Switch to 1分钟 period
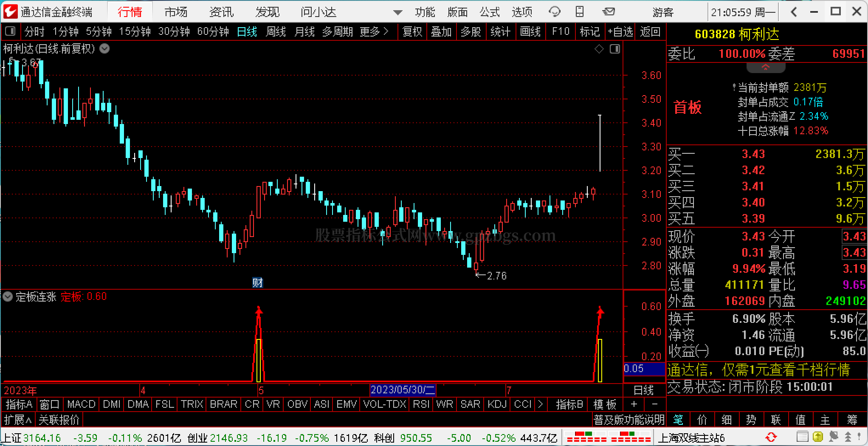This screenshot has width=868, height=446. point(65,31)
